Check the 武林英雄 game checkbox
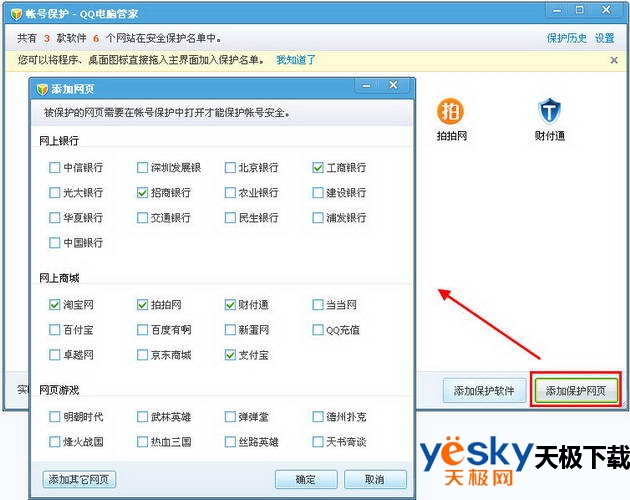This screenshot has height=500, width=630. tap(142, 416)
